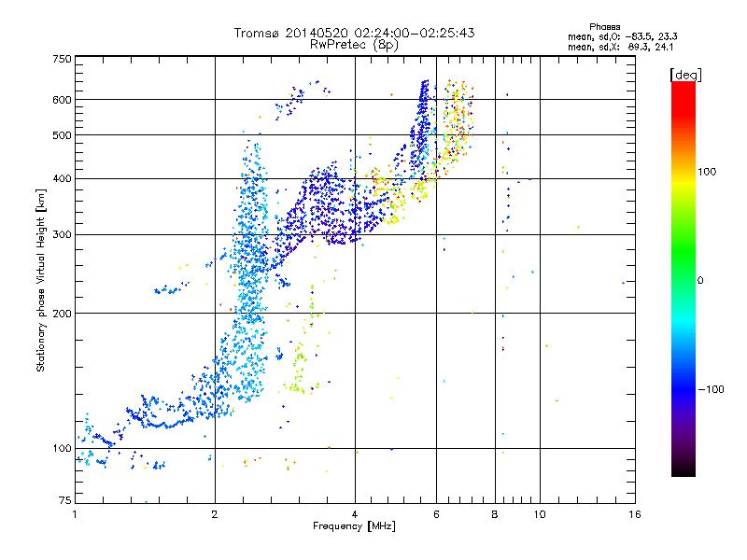Click the colorbar tick label '100'
The height and width of the screenshot is (560, 747).
tap(707, 172)
